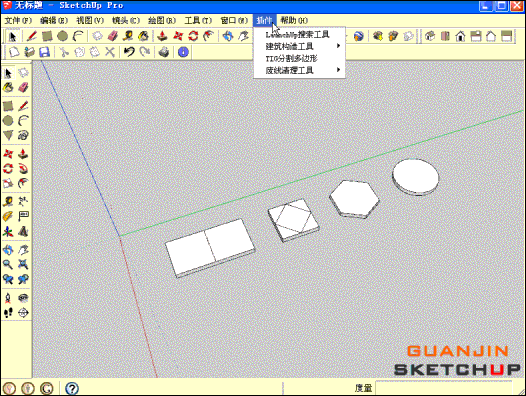Click the Save floppy disk icon
Screen dimensions: 526x396
(x=44, y=52)
